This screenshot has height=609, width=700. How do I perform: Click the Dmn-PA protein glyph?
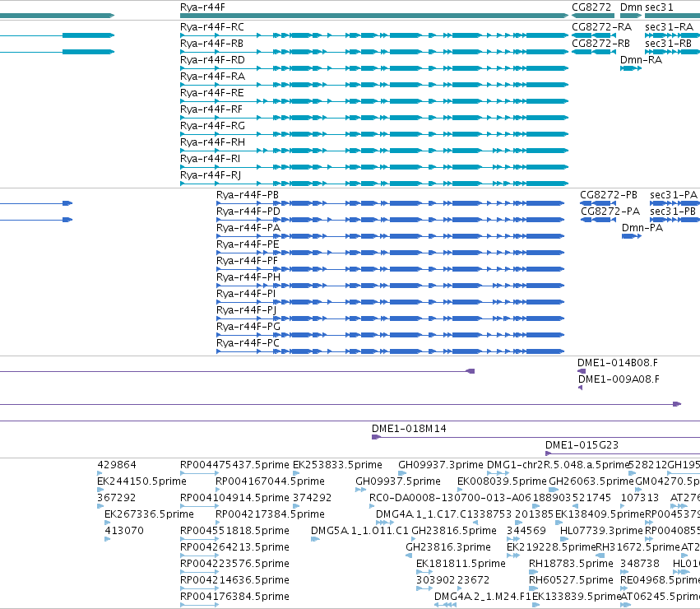point(632,236)
